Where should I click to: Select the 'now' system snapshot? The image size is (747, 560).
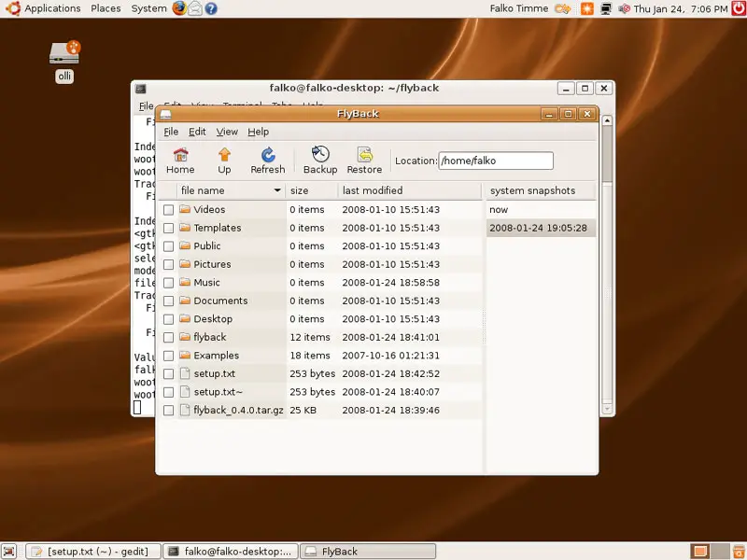(542, 209)
